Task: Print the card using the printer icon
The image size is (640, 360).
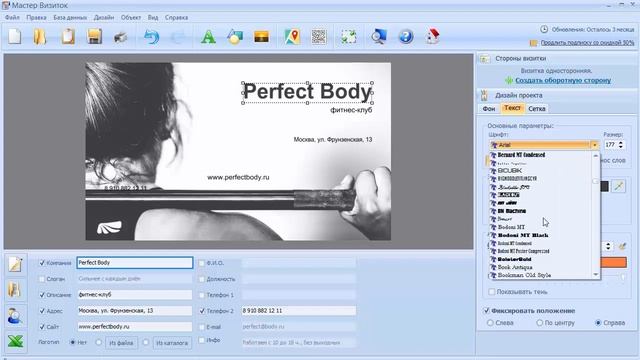Action: [x=120, y=37]
